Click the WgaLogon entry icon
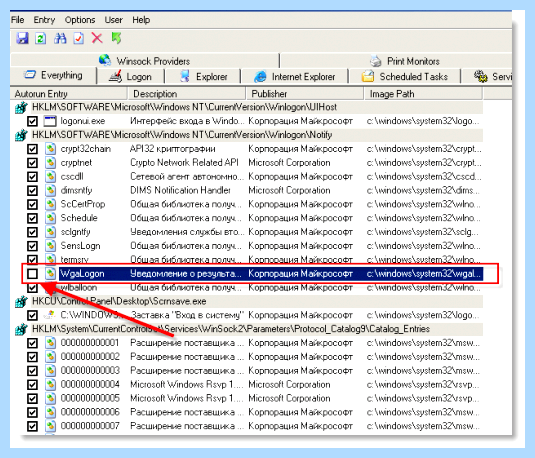 tap(50, 273)
